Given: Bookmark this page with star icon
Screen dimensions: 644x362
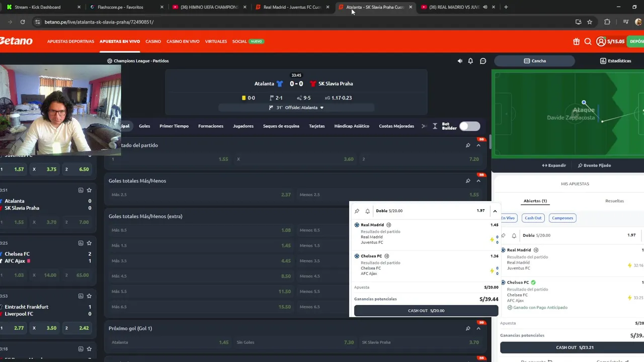Looking at the screenshot, I should click(590, 22).
